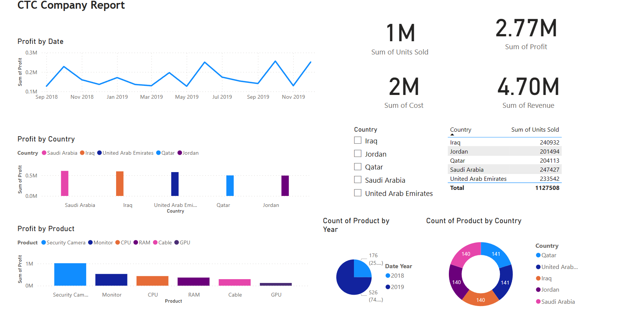The height and width of the screenshot is (317, 644).
Task: Enable the Qatar slicer checkbox
Action: pyautogui.click(x=358, y=167)
